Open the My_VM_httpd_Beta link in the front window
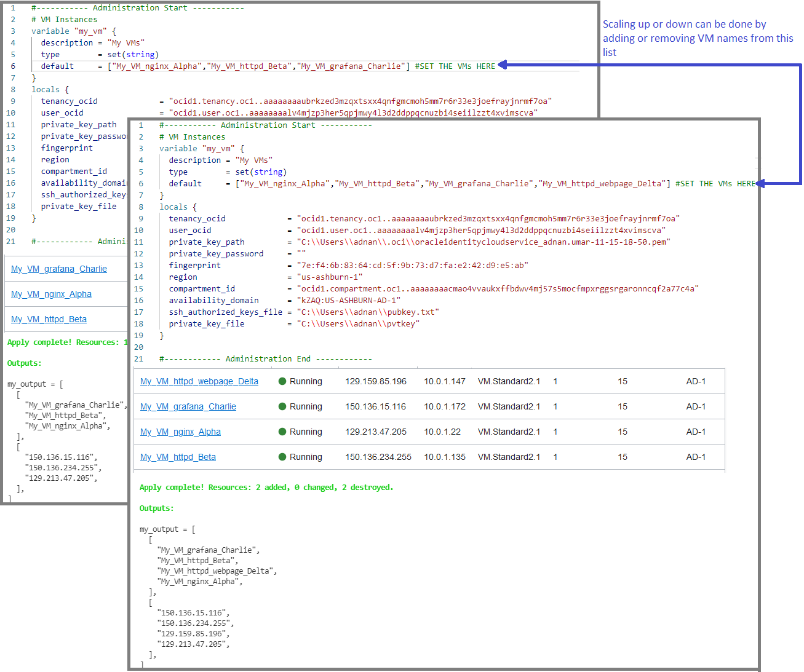 178,457
